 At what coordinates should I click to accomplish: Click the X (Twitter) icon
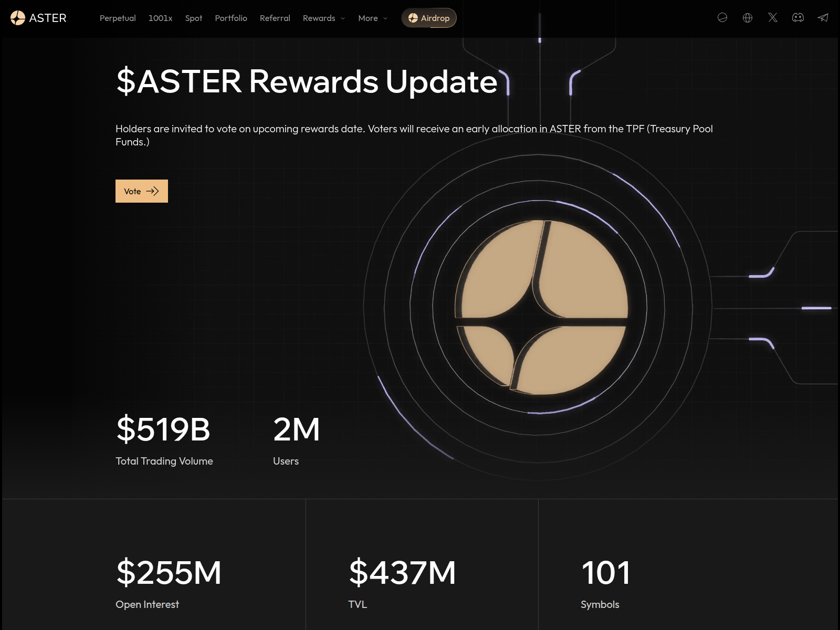click(x=773, y=17)
